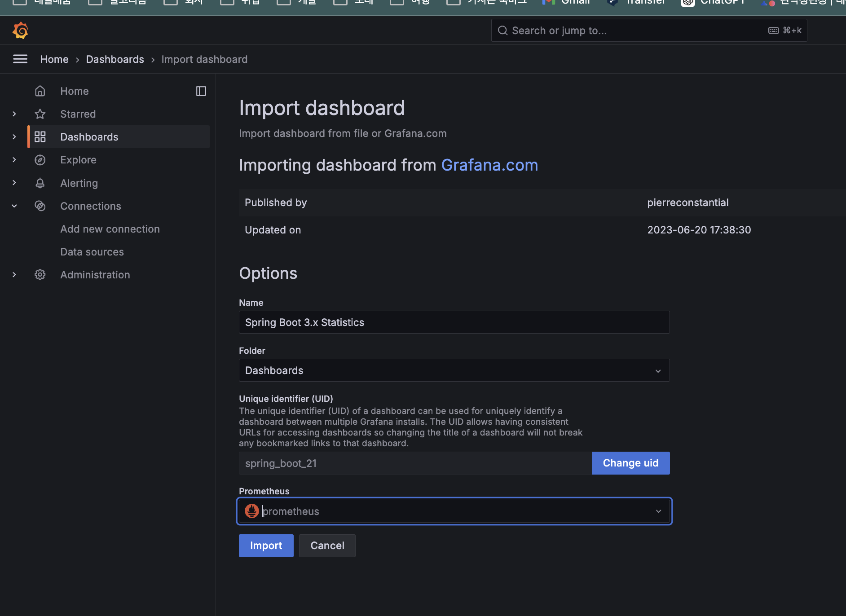The height and width of the screenshot is (616, 846).
Task: Click the Change uid button
Action: tap(631, 463)
